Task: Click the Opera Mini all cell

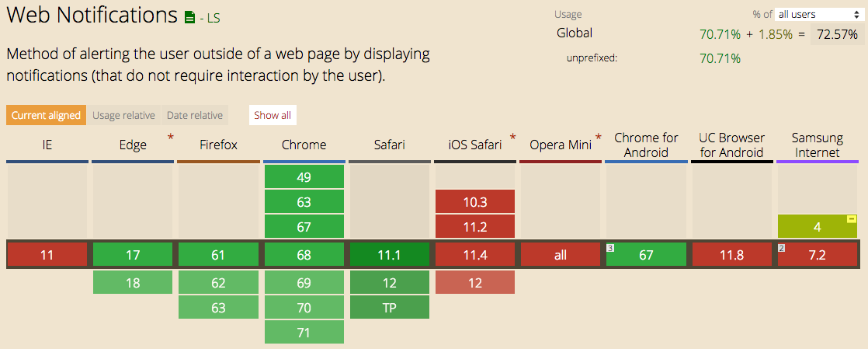Action: pyautogui.click(x=561, y=256)
